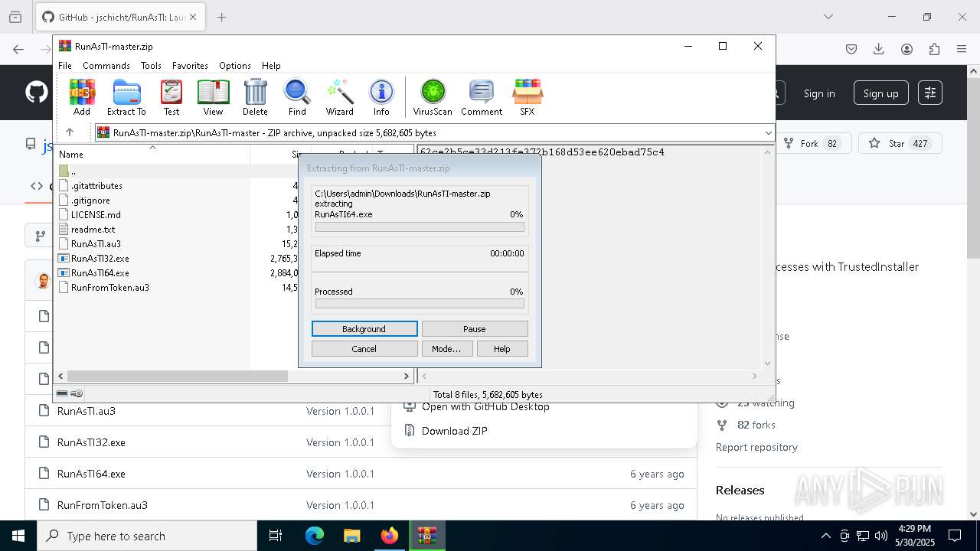980x551 pixels.
Task: Open Firefox account profile icon
Action: pyautogui.click(x=906, y=49)
